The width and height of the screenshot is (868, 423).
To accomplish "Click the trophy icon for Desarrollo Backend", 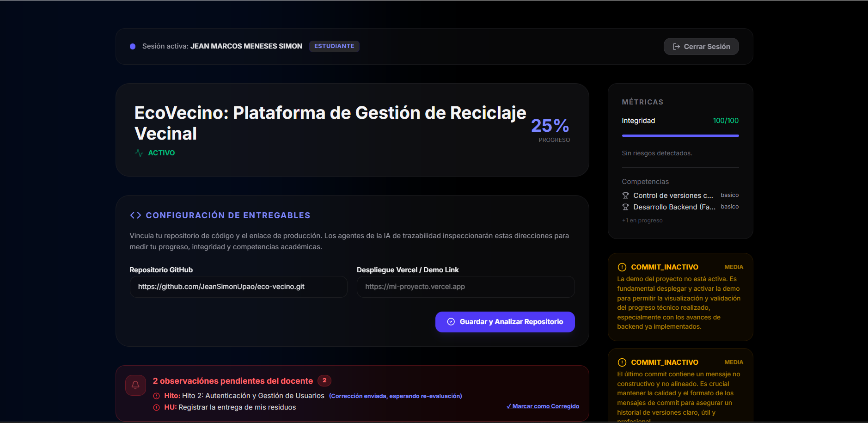I will 625,207.
